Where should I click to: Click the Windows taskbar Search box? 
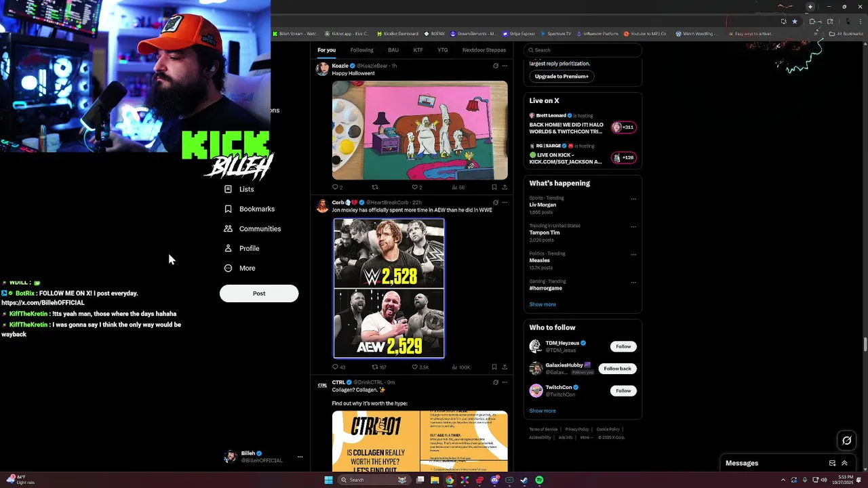tap(373, 480)
